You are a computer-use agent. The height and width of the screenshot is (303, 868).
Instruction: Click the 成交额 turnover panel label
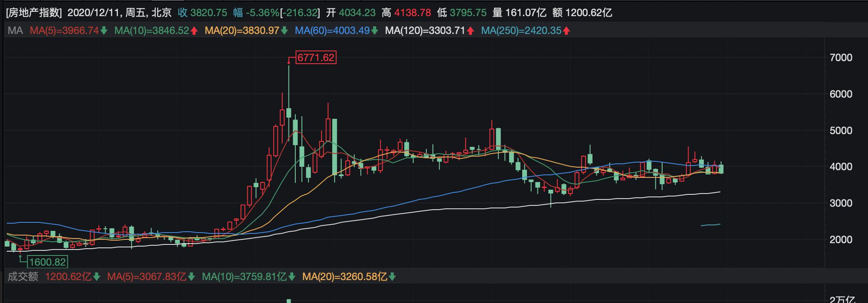tap(23, 277)
